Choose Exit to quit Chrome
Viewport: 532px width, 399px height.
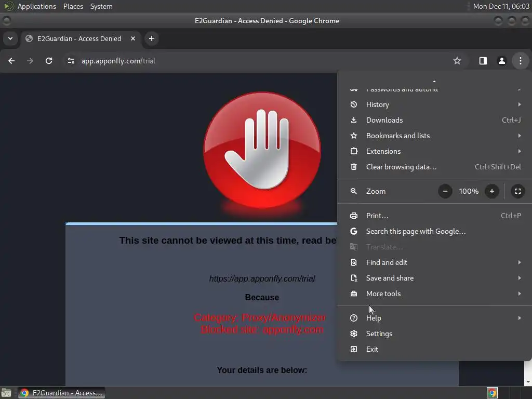coord(435,350)
